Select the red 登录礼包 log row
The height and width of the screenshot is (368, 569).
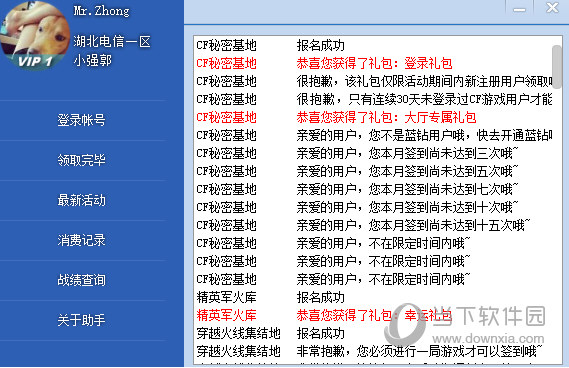(x=374, y=64)
